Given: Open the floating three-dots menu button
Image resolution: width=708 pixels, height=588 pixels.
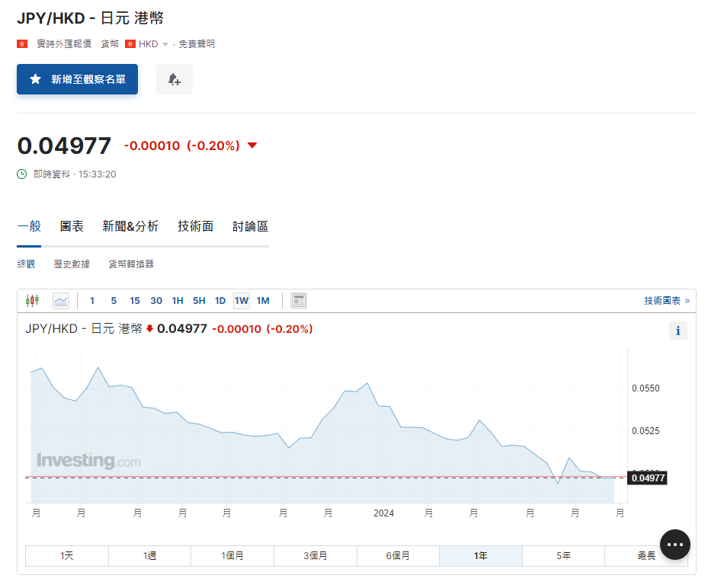Looking at the screenshot, I should coord(674,545).
